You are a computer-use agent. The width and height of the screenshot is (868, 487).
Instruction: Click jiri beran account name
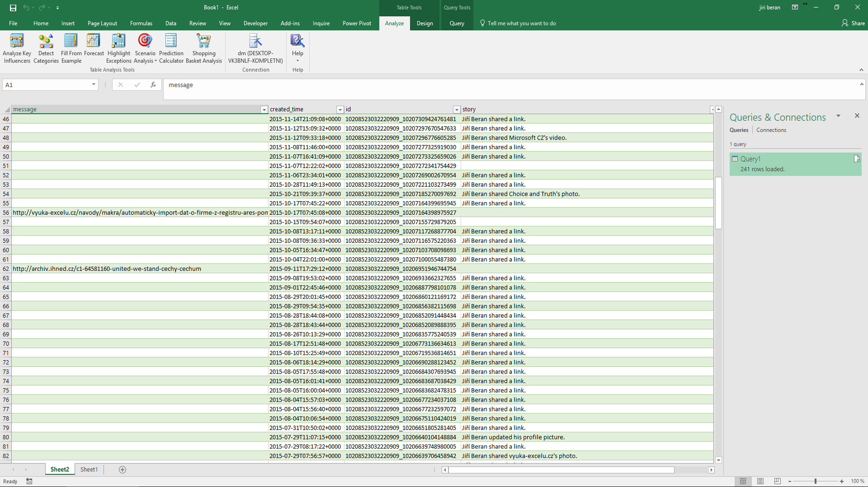[769, 7]
